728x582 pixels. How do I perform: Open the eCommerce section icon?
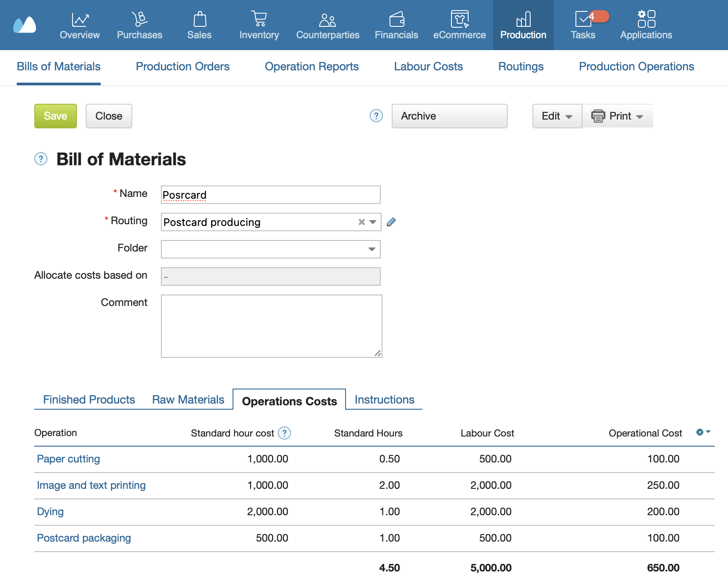[459, 19]
